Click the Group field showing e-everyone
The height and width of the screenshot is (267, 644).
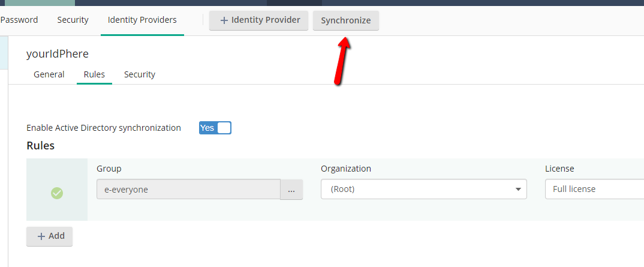188,190
